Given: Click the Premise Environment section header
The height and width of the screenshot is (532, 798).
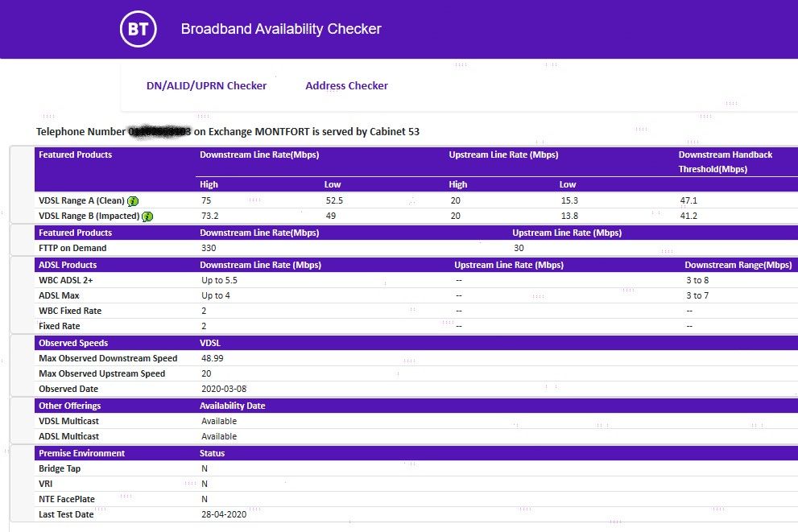Looking at the screenshot, I should (x=81, y=453).
